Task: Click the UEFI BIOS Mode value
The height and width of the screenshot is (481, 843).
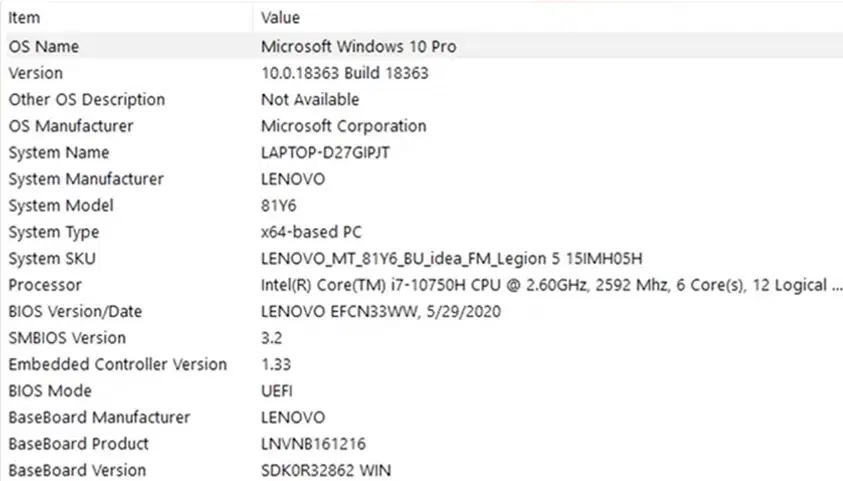Action: [277, 391]
